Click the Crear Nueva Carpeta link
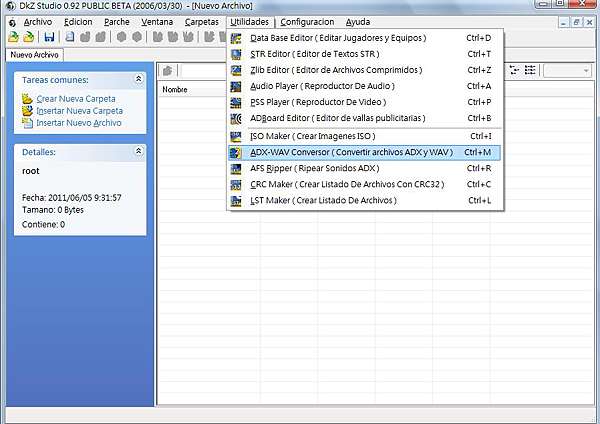The image size is (600, 424). pos(76,99)
